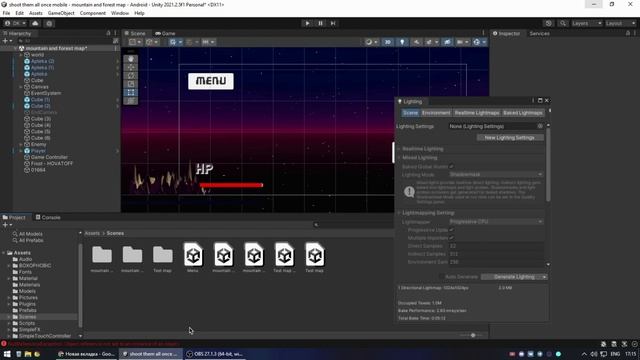This screenshot has width=640, height=360.
Task: Select the EventSystem object in the Hierarchy
Action: 46,93
